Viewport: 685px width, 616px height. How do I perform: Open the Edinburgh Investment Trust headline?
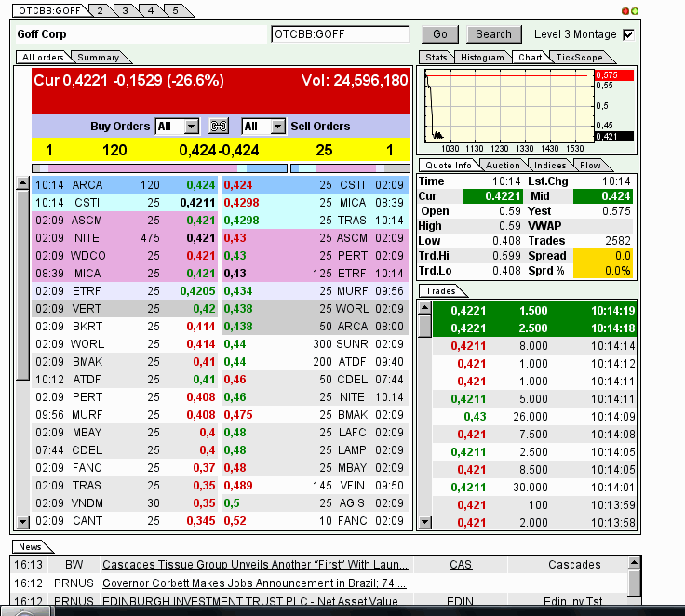[x=249, y=601]
